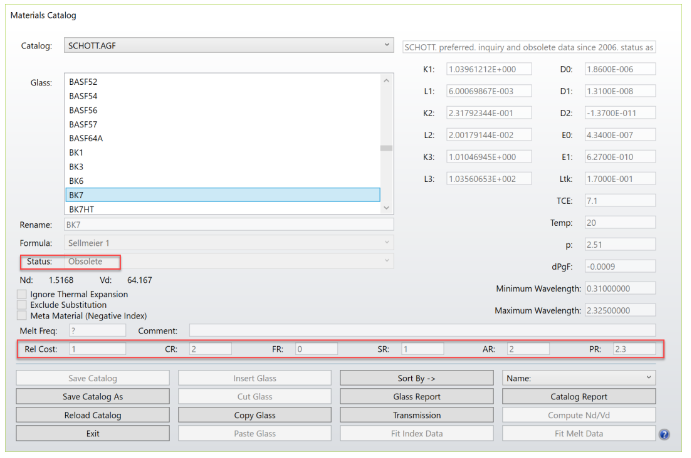Image resolution: width=691 pixels, height=458 pixels.
Task: Open the Glass Report
Action: point(416,396)
